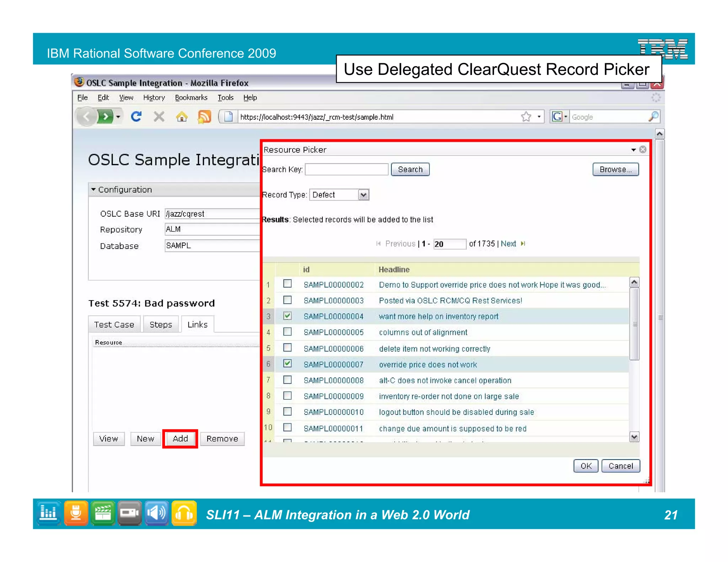Go to Home using the house icon
The image size is (728, 562).
182,117
